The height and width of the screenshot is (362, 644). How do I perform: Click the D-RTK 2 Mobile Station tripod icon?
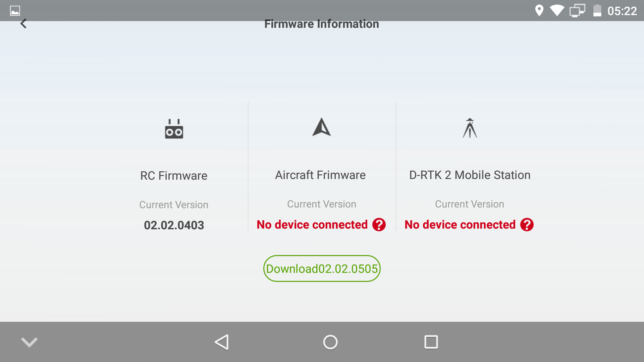(470, 128)
